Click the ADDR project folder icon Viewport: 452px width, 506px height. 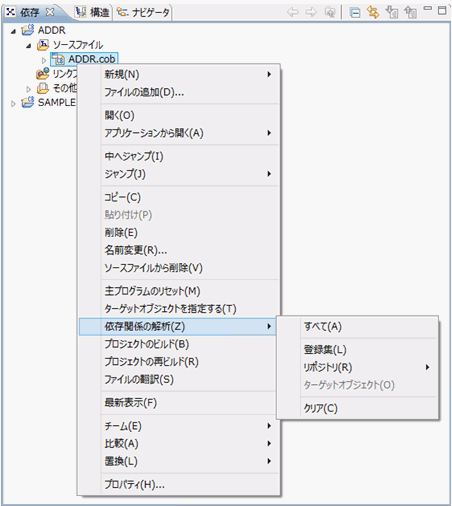27,30
